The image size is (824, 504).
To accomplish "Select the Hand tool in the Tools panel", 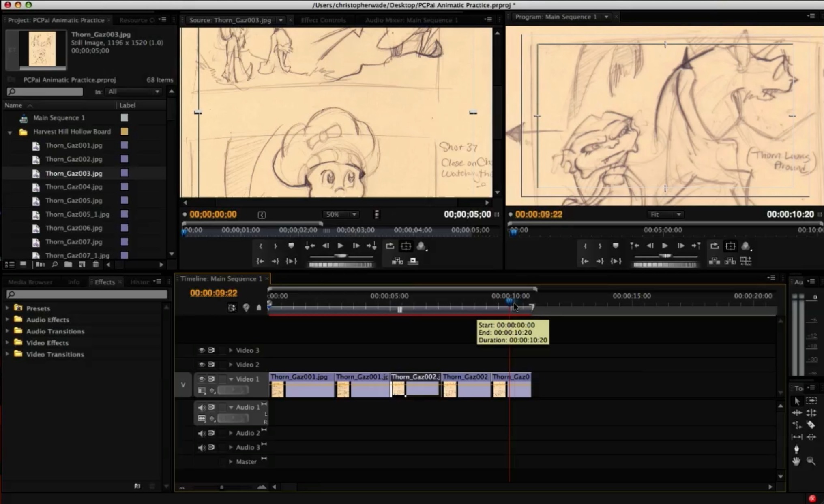I will click(796, 461).
